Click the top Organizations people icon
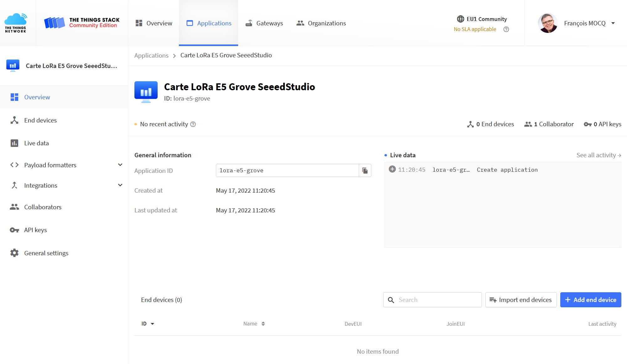 (x=300, y=23)
